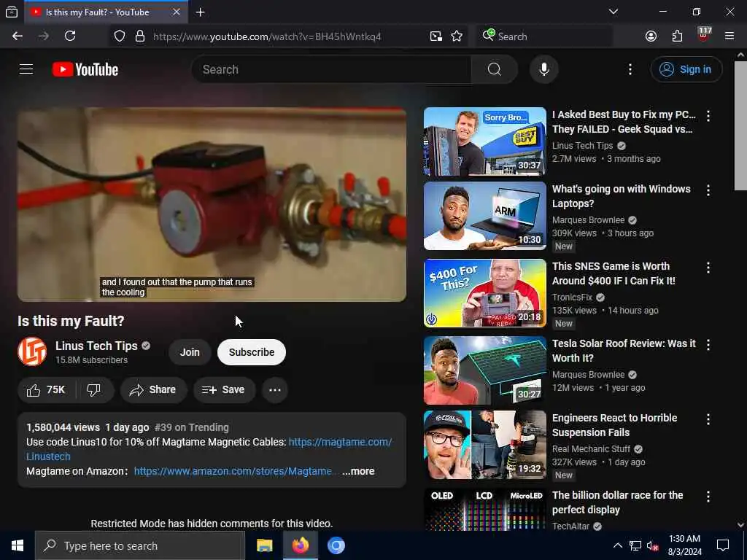This screenshot has height=560, width=747.
Task: Open the blue circle browser icon on taskbar
Action: tap(336, 545)
